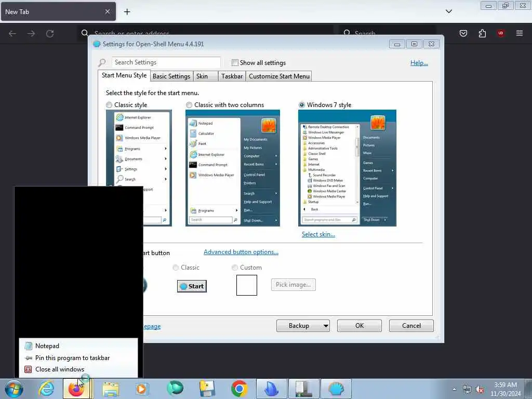The width and height of the screenshot is (532, 399).
Task: Click the Open-Shell seashell taskbar icon
Action: [336, 389]
